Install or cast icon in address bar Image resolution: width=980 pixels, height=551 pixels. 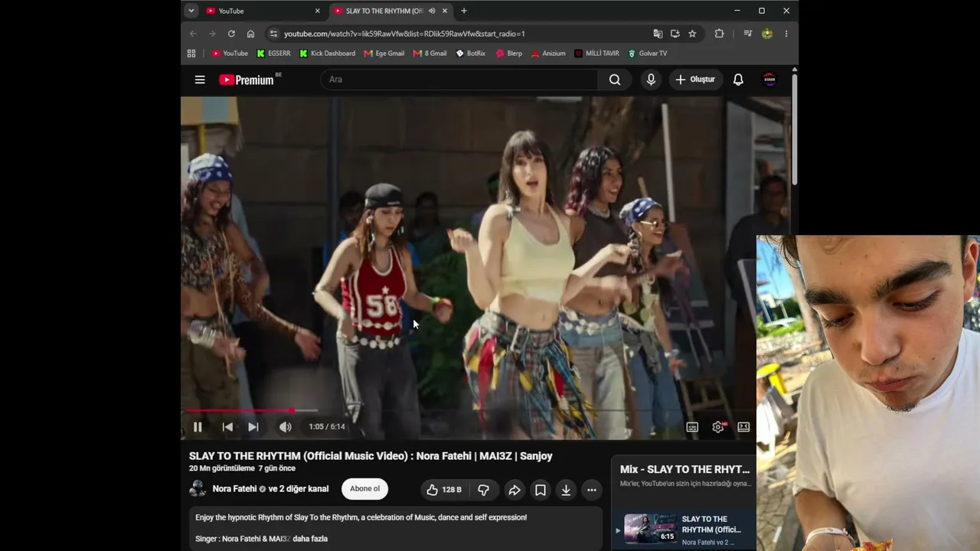tap(675, 34)
